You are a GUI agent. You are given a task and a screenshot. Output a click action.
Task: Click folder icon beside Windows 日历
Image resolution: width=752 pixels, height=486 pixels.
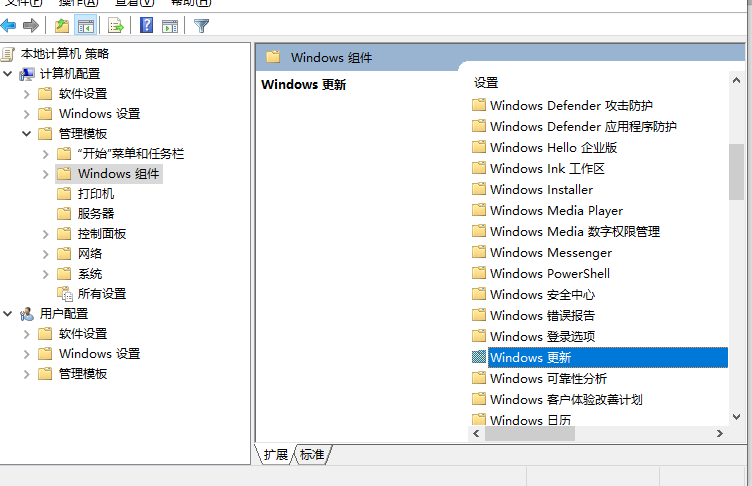(x=479, y=419)
